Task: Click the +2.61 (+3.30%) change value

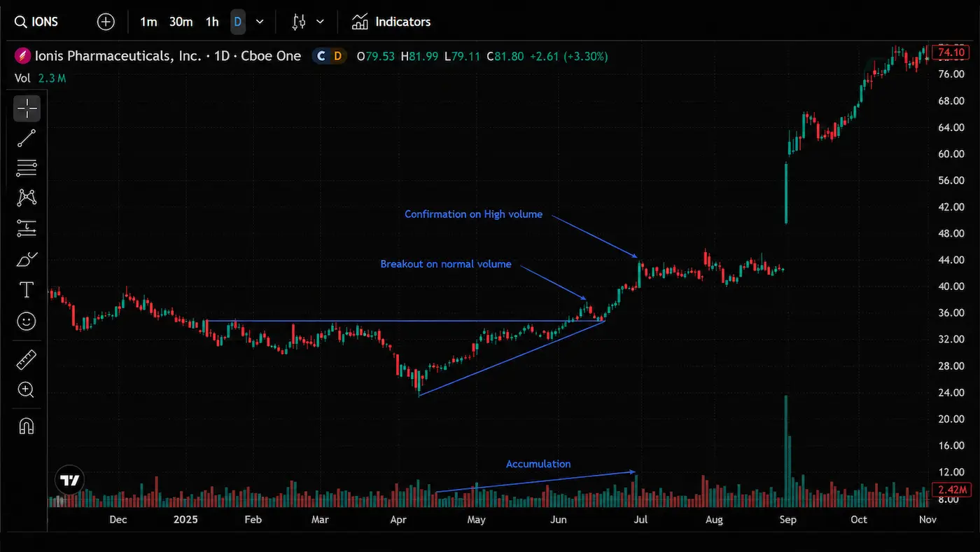Action: pyautogui.click(x=568, y=56)
